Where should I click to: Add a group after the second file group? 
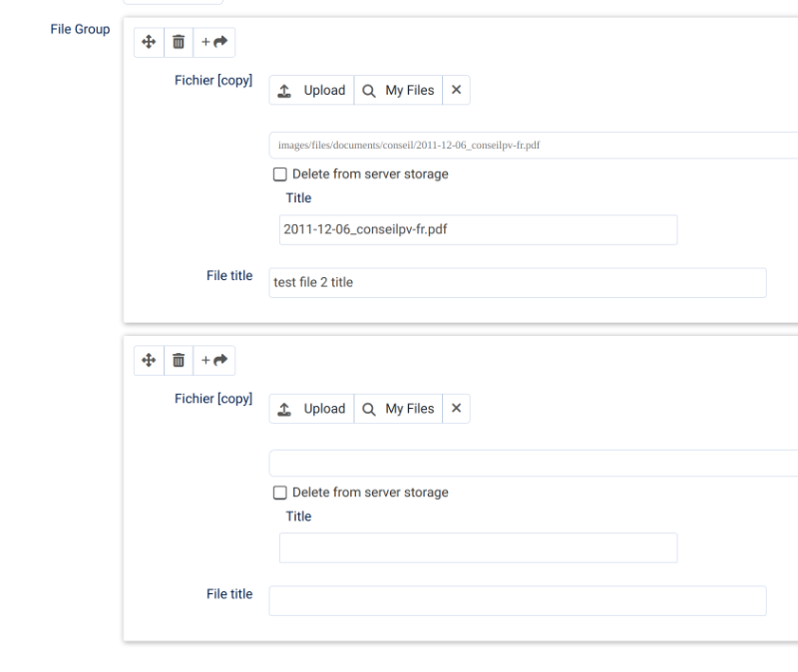(214, 361)
